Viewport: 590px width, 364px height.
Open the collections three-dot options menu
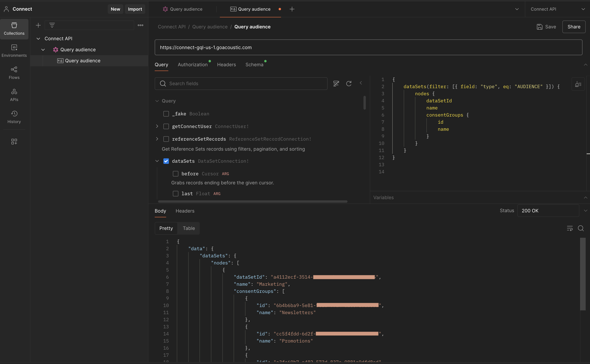click(140, 25)
